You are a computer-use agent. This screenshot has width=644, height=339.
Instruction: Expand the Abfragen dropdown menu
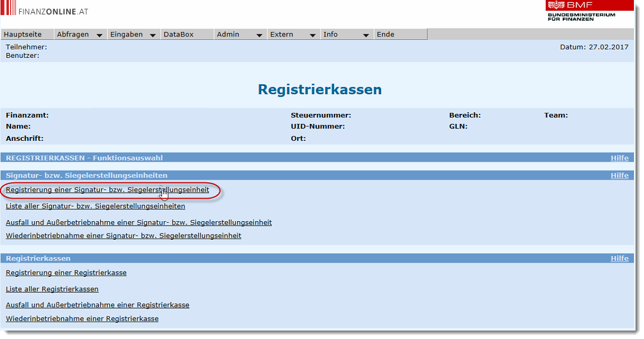[80, 34]
